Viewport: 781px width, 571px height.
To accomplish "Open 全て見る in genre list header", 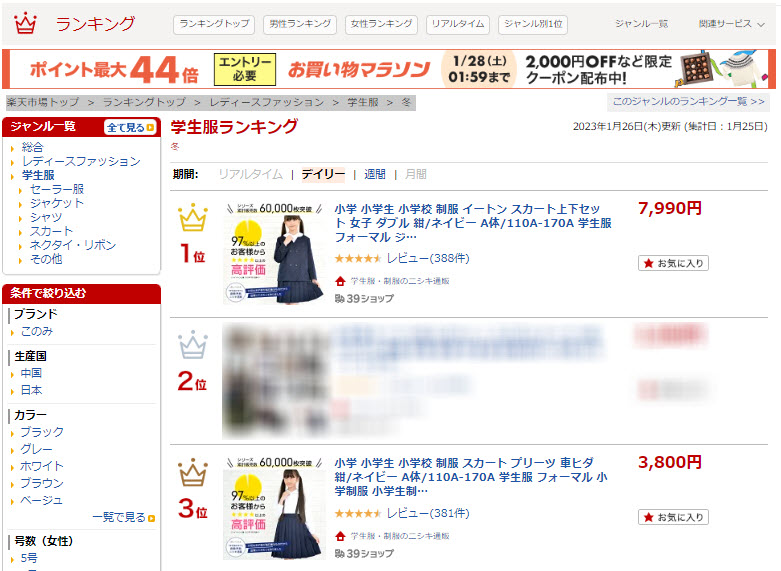I will 130,128.
